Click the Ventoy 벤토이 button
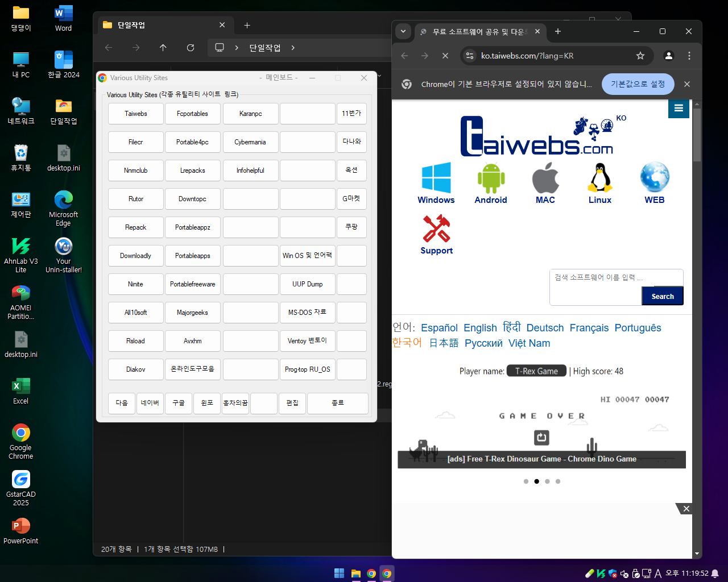Image resolution: width=728 pixels, height=582 pixels. tap(308, 341)
